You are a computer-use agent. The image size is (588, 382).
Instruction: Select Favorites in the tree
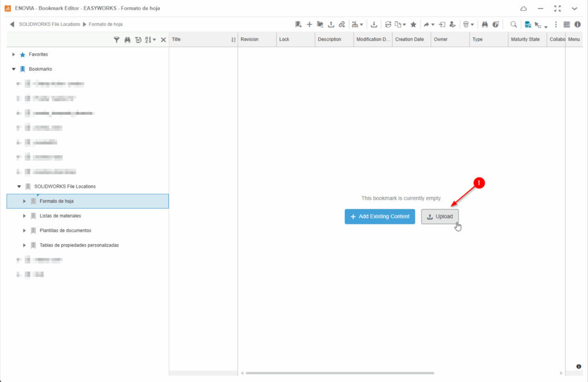(x=38, y=55)
